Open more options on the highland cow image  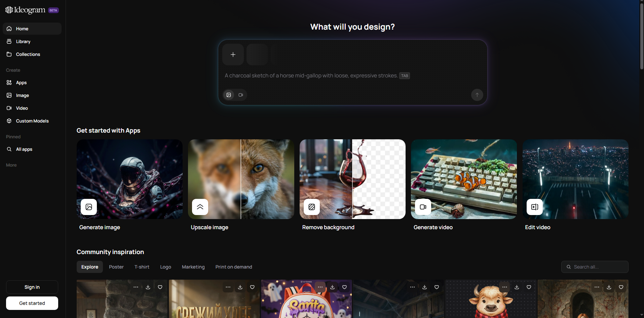point(505,287)
